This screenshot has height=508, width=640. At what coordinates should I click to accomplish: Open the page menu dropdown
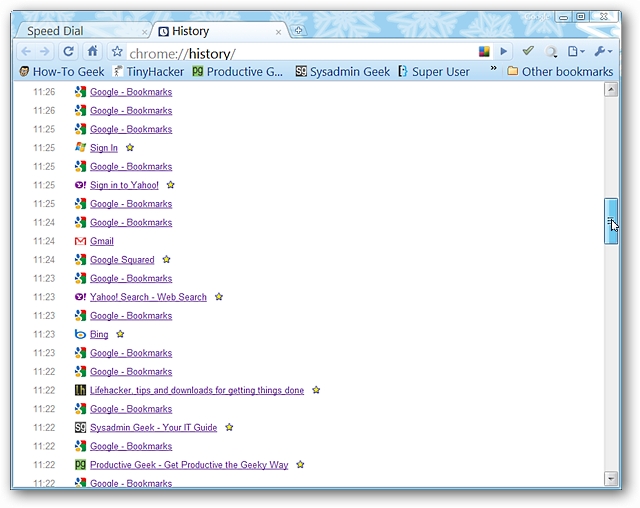pos(576,51)
